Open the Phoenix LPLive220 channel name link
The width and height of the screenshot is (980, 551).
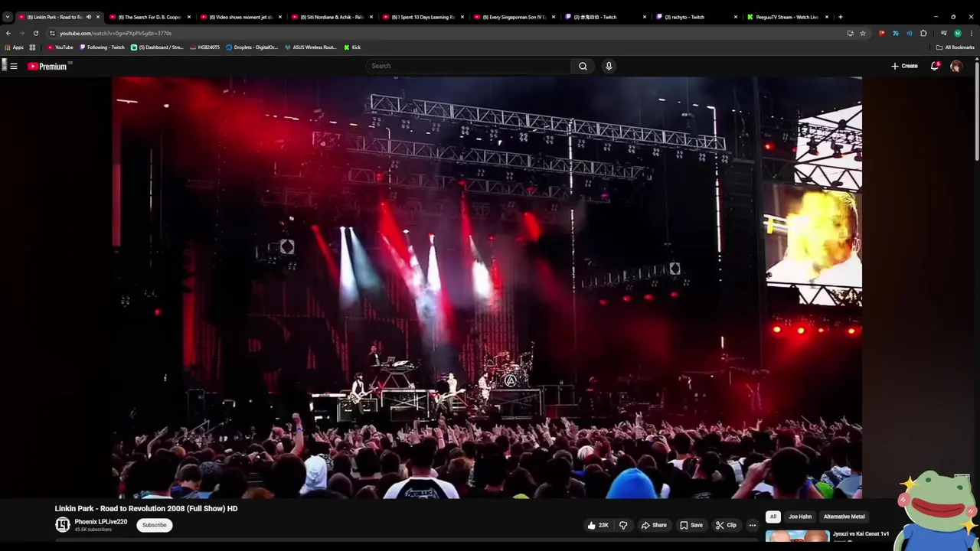[x=101, y=522]
